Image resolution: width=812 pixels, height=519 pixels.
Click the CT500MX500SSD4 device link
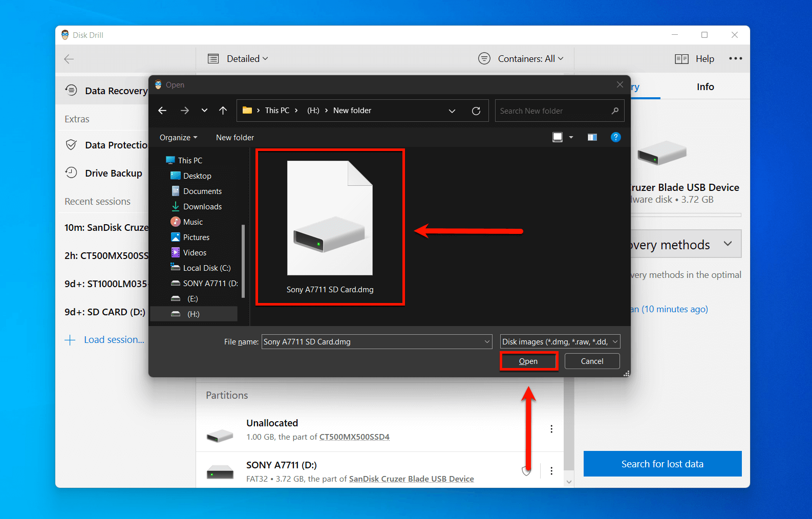pos(354,437)
